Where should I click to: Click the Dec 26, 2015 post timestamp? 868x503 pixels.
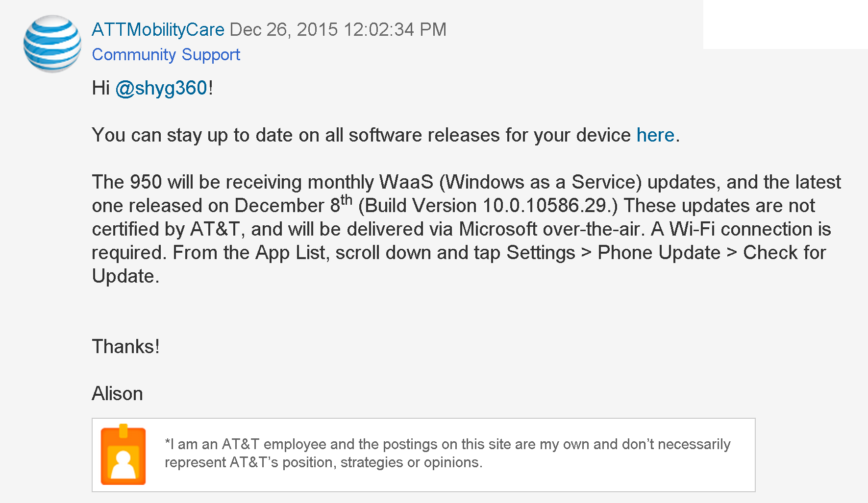tap(338, 29)
